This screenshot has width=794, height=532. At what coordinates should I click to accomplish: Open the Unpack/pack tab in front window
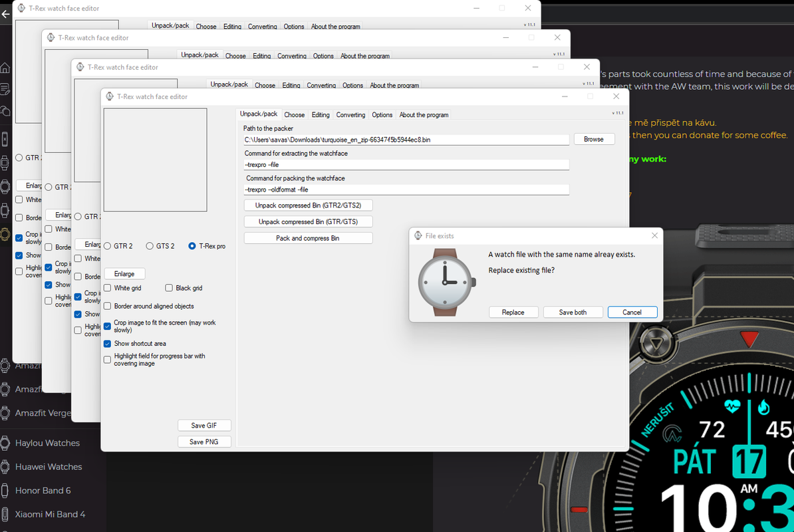pos(258,114)
